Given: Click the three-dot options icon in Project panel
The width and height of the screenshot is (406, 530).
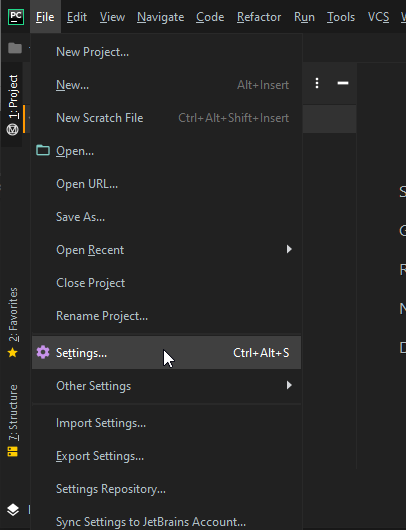Looking at the screenshot, I should coord(317,83).
